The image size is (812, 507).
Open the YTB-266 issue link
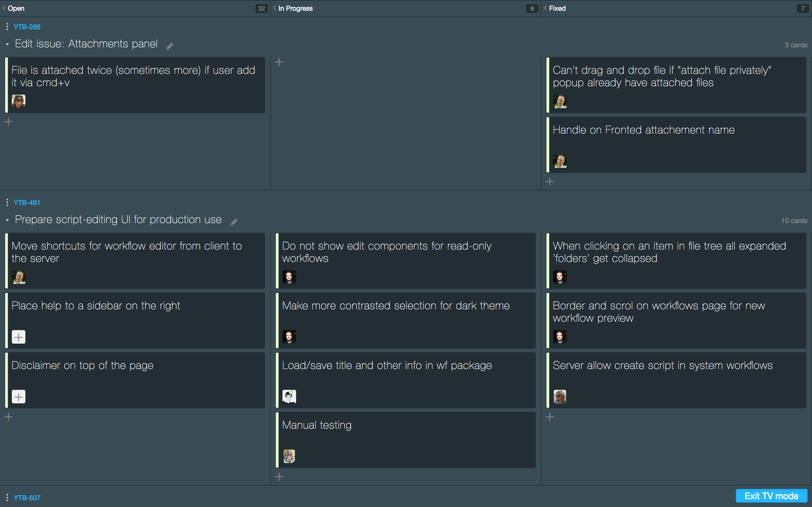[27, 27]
